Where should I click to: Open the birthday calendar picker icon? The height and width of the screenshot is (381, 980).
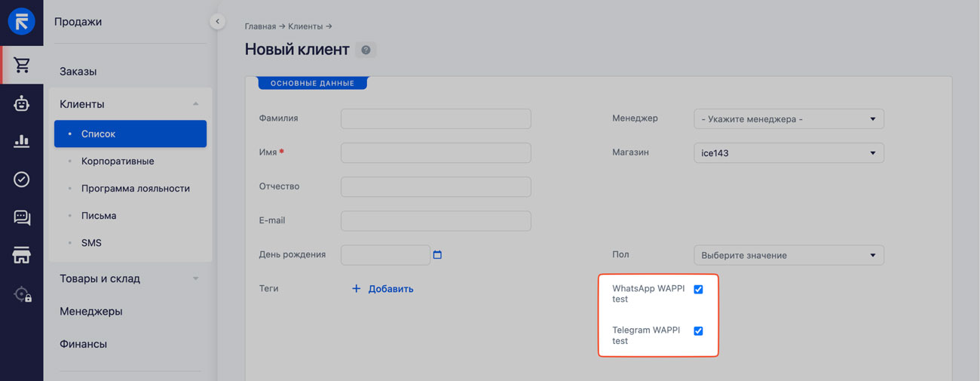[437, 255]
